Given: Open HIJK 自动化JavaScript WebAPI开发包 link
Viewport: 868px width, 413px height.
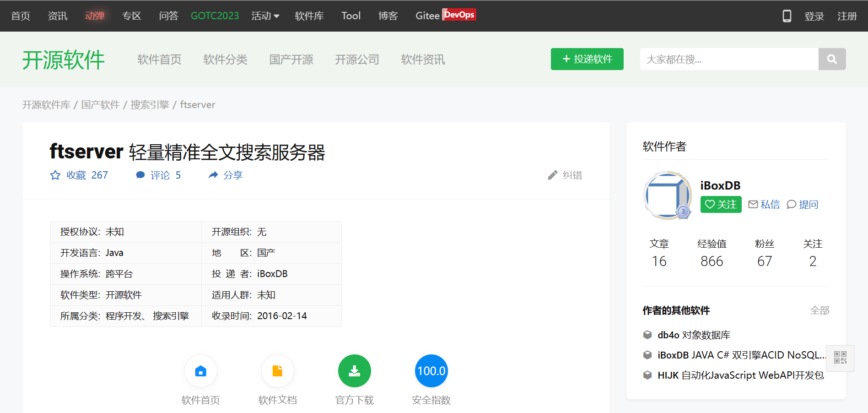Looking at the screenshot, I should [x=741, y=375].
